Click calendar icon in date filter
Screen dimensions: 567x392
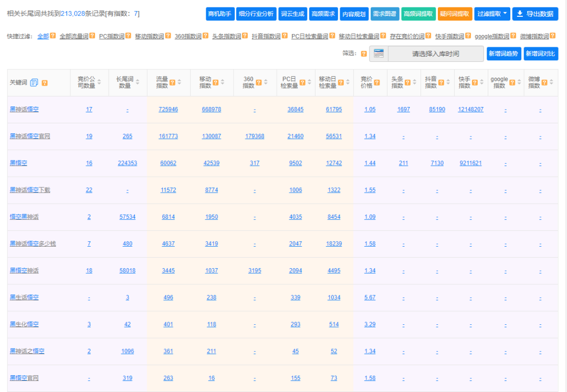click(379, 54)
